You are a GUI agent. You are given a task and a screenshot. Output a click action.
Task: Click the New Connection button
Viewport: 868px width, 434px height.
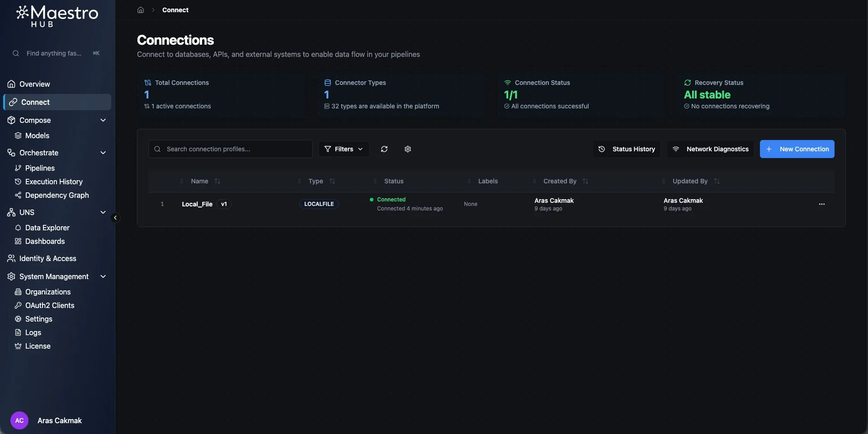(797, 149)
